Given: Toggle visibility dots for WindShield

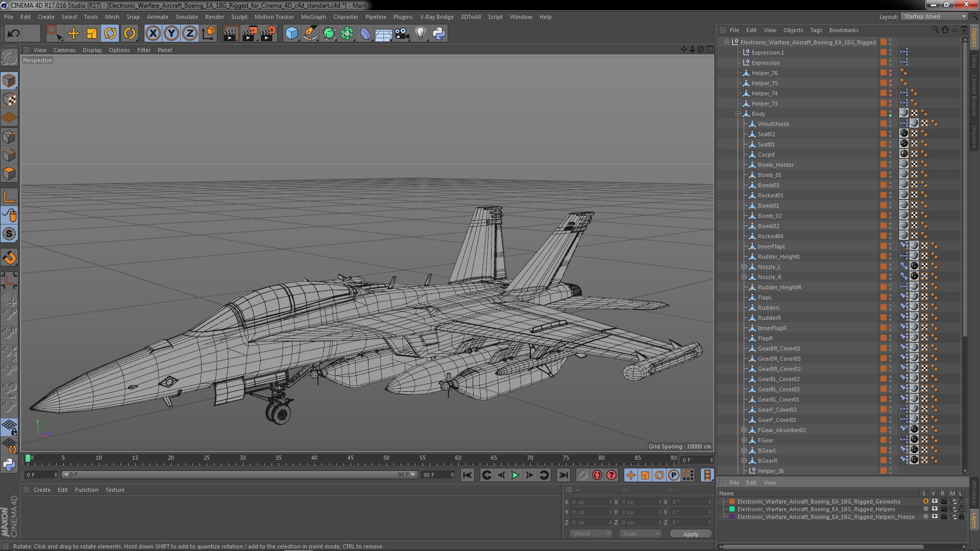Looking at the screenshot, I should pos(891,124).
